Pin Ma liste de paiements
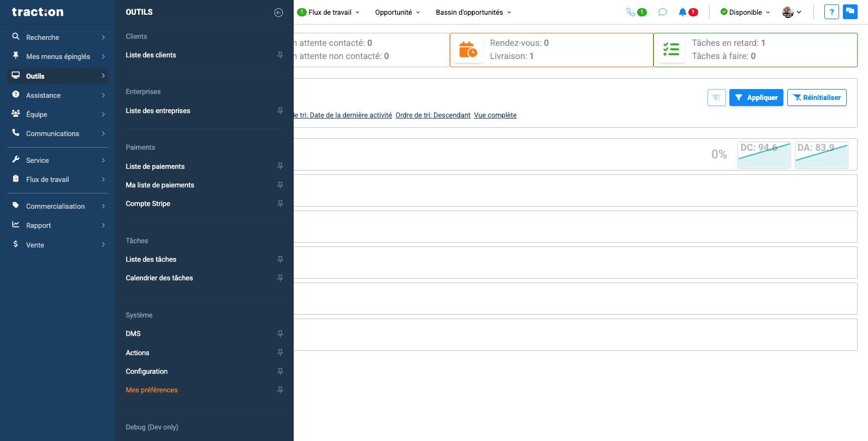Image resolution: width=868 pixels, height=441 pixels. coord(280,185)
